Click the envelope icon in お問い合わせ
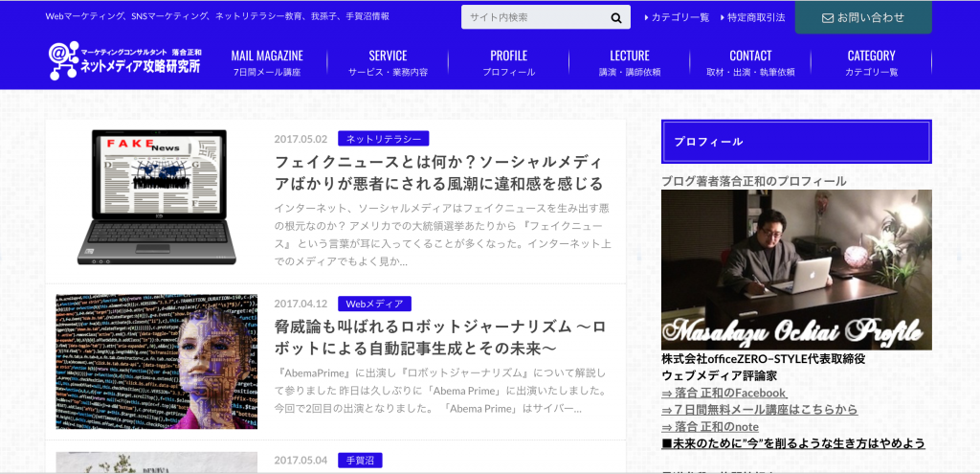This screenshot has height=474, width=980. point(828,17)
